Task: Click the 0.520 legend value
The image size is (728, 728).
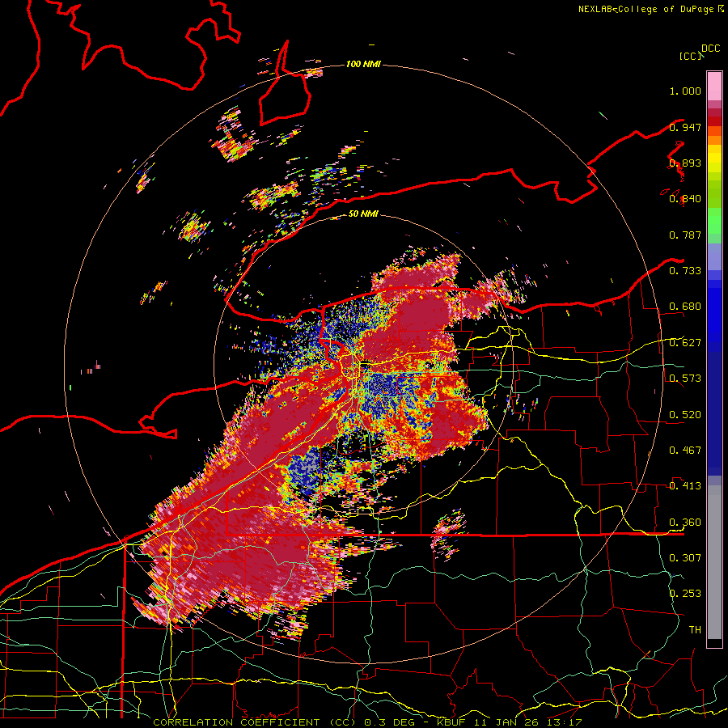Action: pos(685,415)
